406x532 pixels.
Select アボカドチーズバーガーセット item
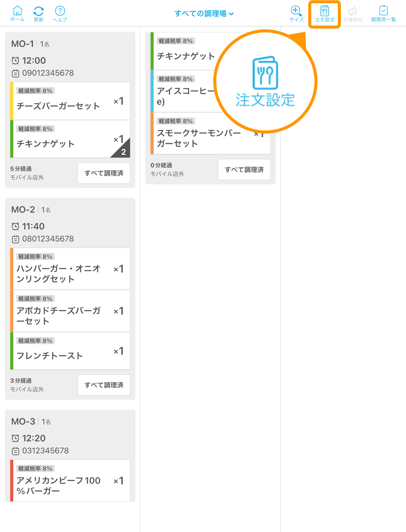[70, 311]
